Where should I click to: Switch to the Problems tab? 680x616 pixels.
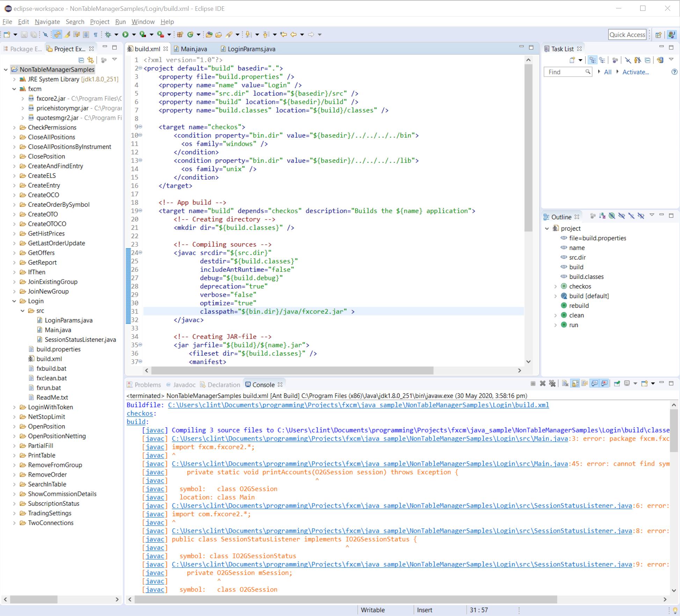pyautogui.click(x=144, y=385)
